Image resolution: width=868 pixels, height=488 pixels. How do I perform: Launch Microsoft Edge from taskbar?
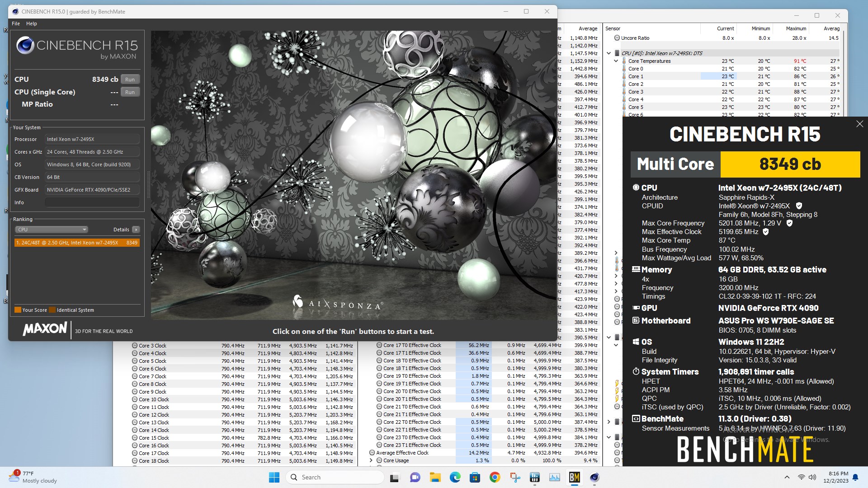point(455,477)
